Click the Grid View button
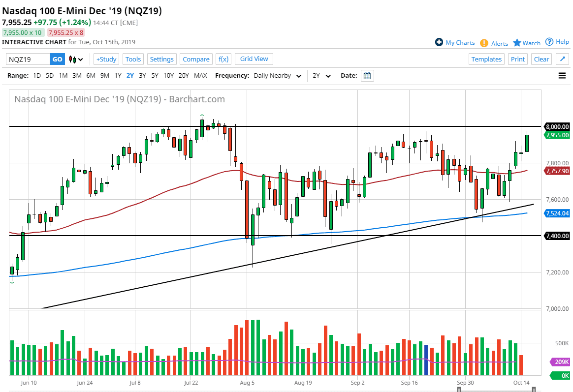The image size is (573, 392). tap(254, 59)
